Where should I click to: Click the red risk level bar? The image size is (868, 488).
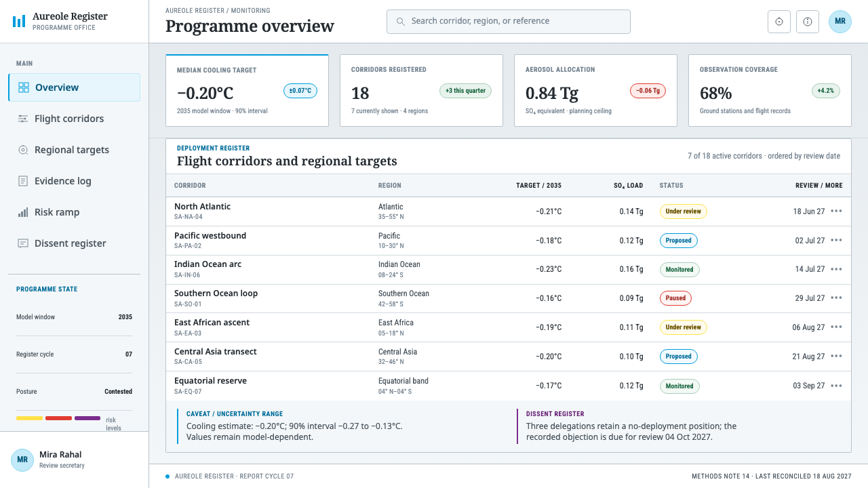coord(58,418)
